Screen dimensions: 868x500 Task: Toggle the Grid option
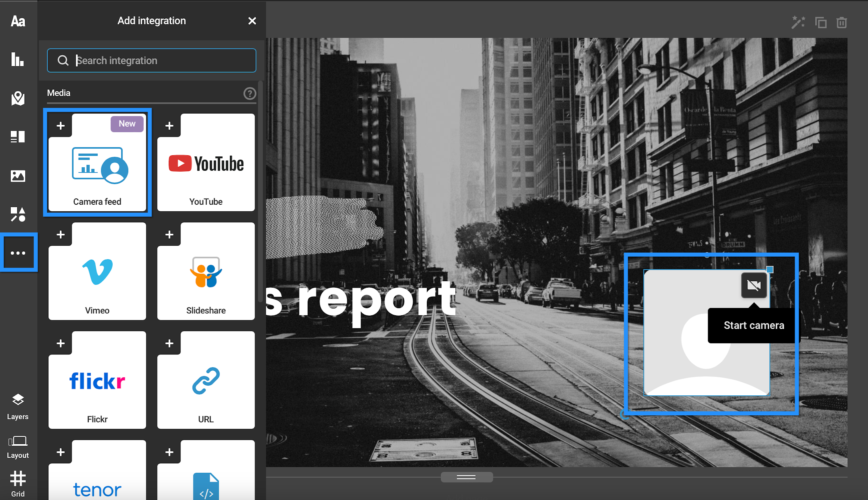pos(18,484)
